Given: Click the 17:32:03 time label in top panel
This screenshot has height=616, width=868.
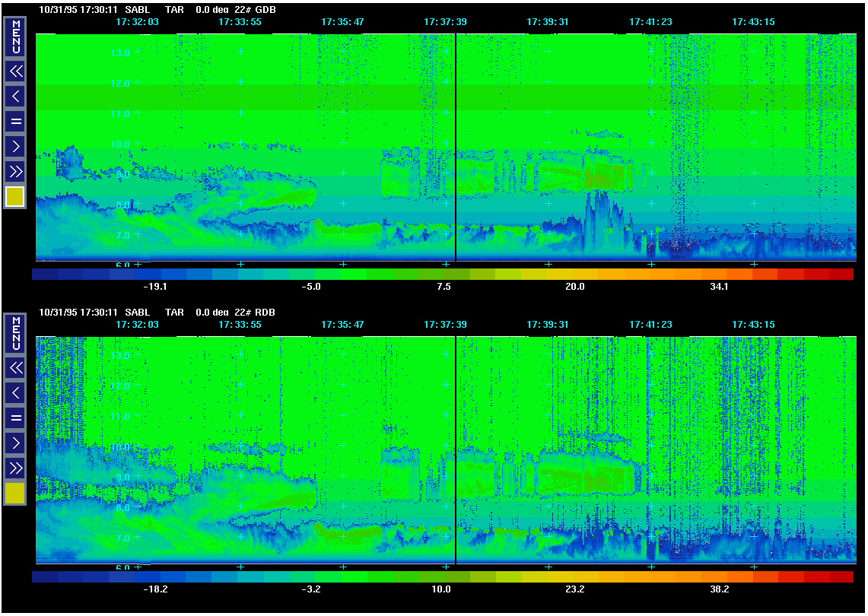Looking at the screenshot, I should (137, 22).
